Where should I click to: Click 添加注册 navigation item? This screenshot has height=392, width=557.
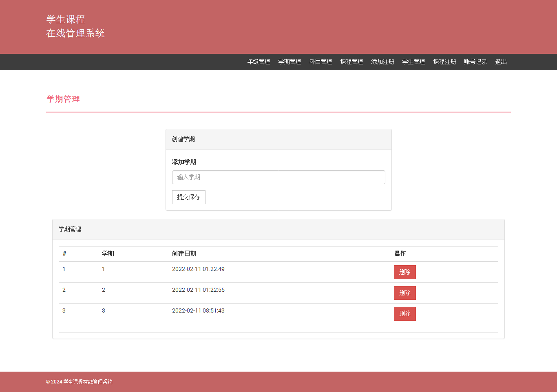tap(382, 62)
